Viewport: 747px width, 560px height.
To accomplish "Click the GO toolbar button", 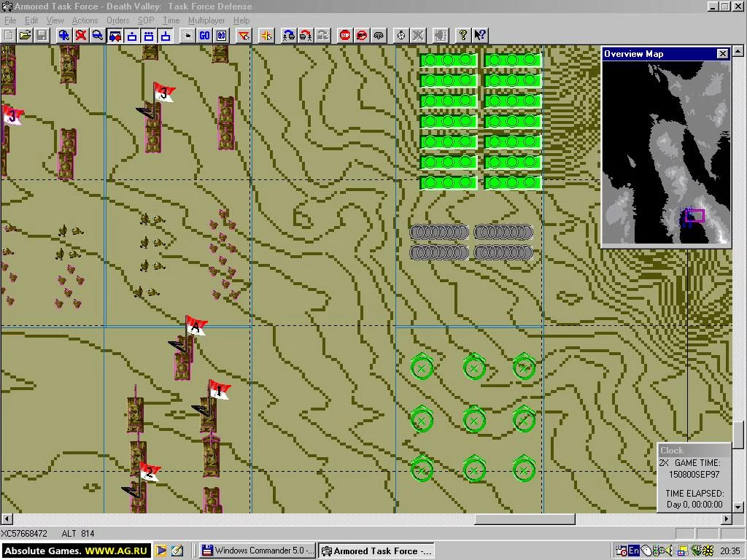I will click(x=204, y=35).
